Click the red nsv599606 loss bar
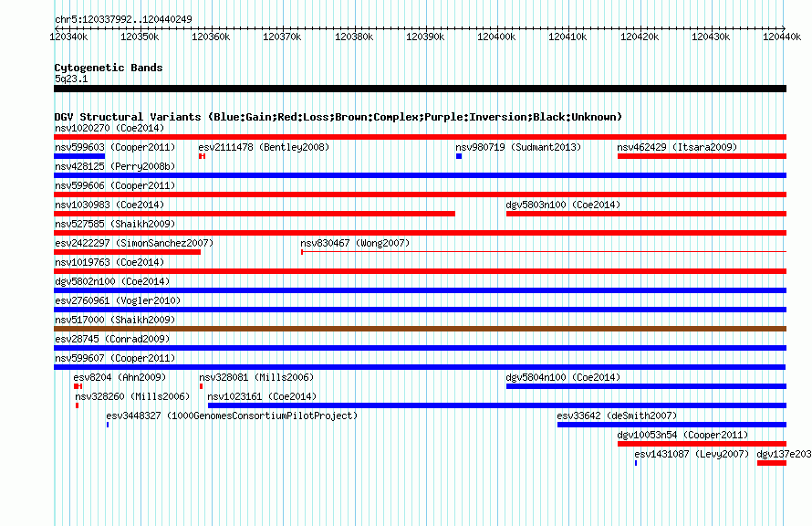812x526 pixels. point(420,195)
